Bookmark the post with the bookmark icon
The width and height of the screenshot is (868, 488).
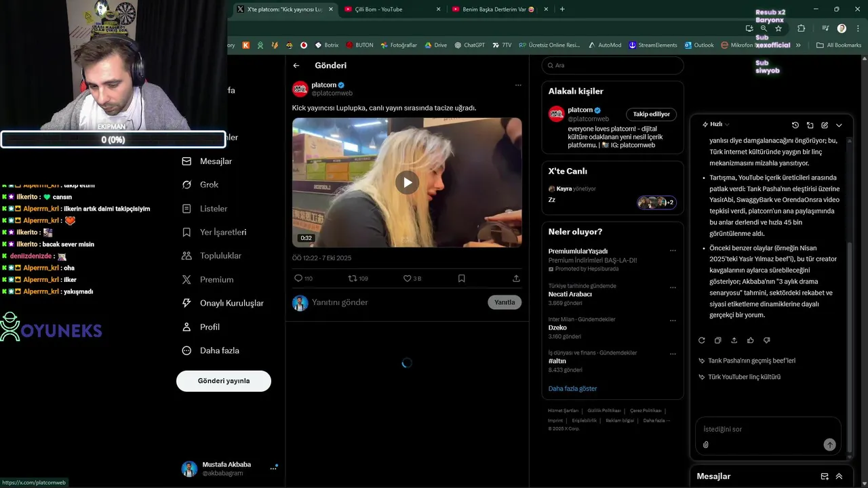(x=461, y=279)
